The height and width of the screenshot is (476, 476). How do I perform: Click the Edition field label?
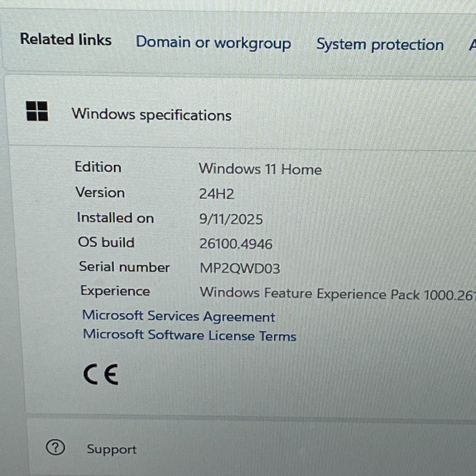coord(98,167)
